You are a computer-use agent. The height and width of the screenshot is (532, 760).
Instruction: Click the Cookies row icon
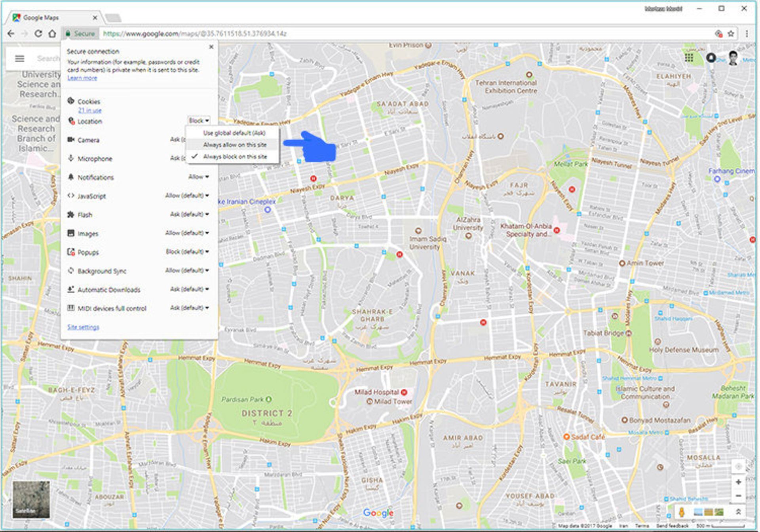point(71,101)
